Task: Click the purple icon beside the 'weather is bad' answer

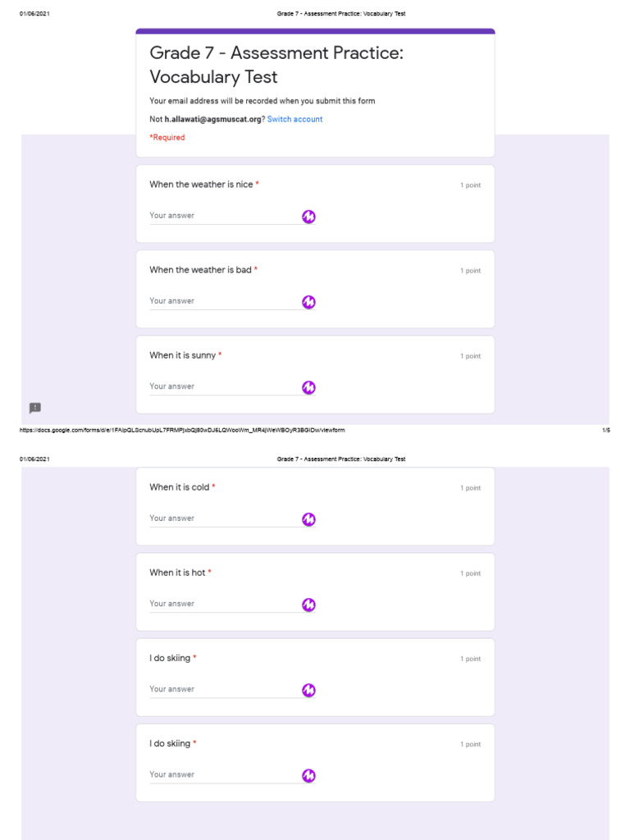Action: [308, 302]
